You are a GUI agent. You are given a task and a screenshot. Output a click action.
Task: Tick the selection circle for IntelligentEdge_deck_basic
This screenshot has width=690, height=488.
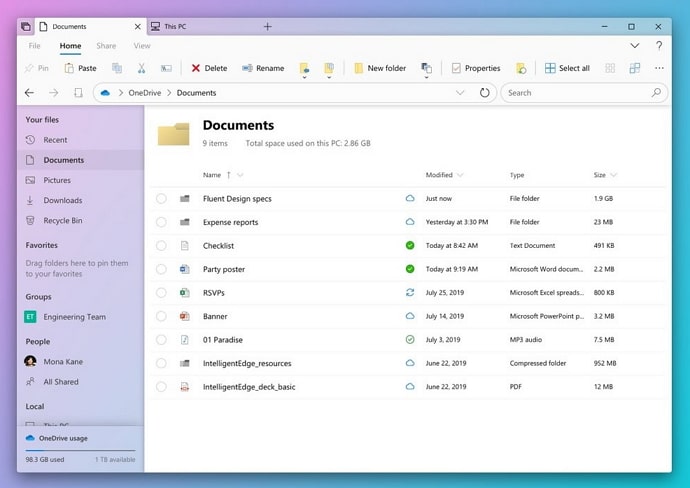click(161, 387)
